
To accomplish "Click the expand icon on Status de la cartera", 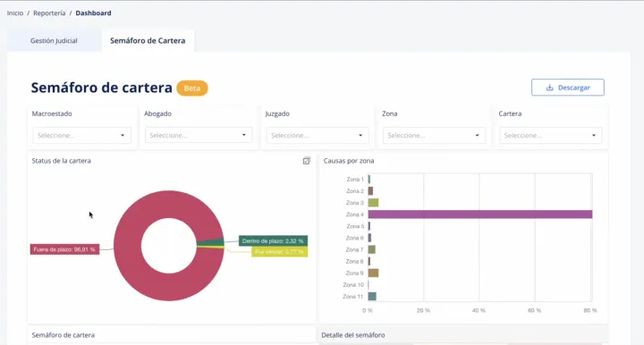I will (x=307, y=161).
